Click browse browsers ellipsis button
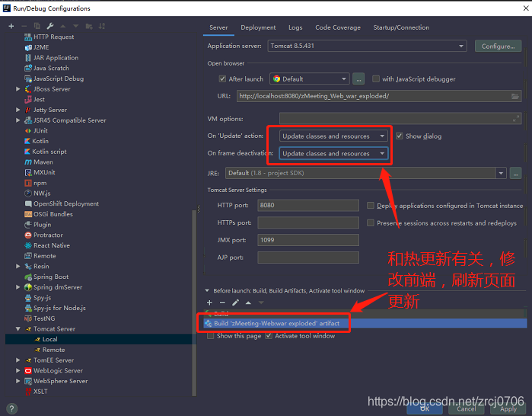This screenshot has width=532, height=416. point(358,79)
